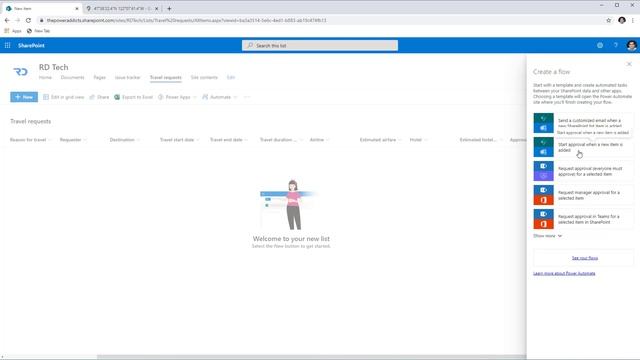640x360 pixels.
Task: Open the Power Apps dropdown
Action: pyautogui.click(x=178, y=97)
